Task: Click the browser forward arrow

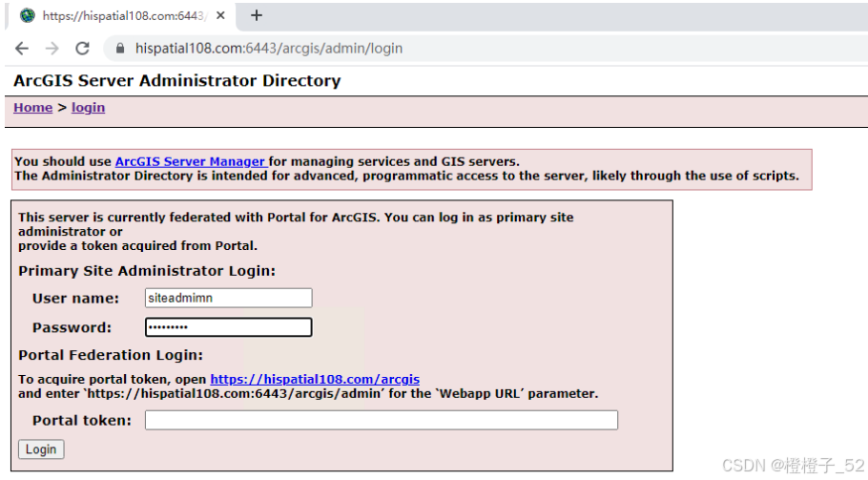Action: (x=52, y=49)
